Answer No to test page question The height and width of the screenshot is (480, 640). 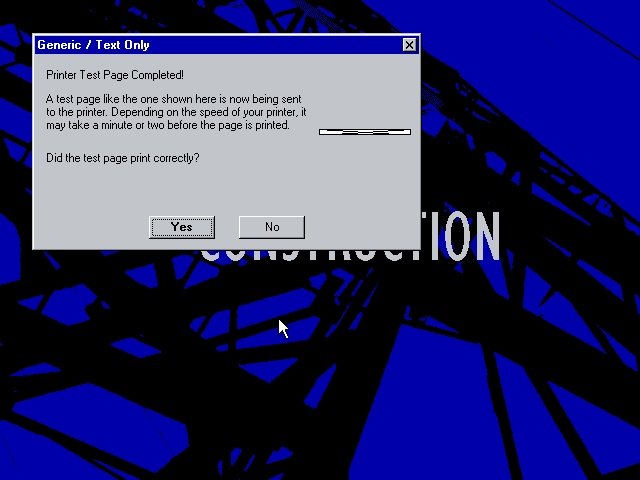tap(272, 227)
